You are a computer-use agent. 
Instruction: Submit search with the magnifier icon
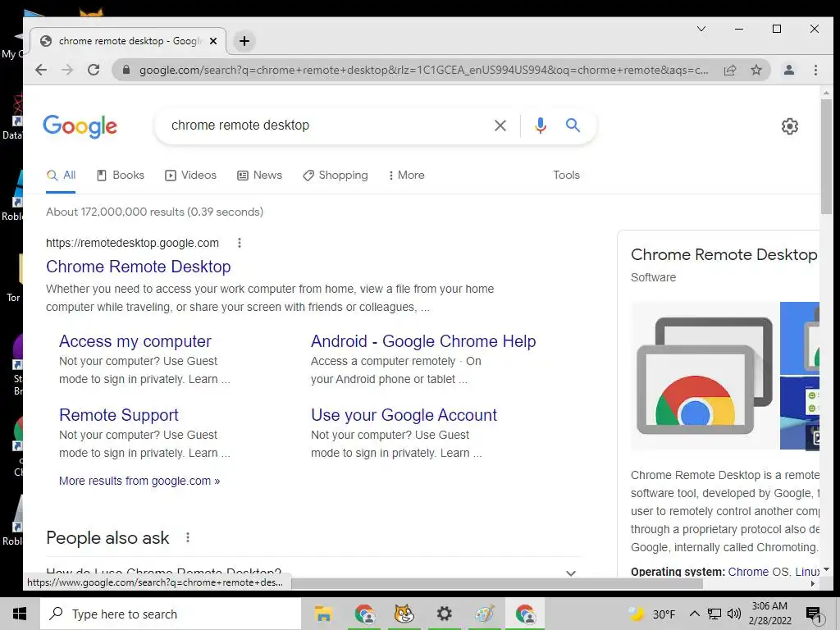pyautogui.click(x=573, y=126)
